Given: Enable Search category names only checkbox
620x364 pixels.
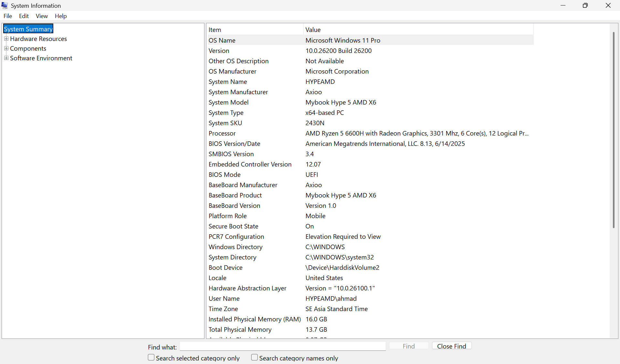Looking at the screenshot, I should pyautogui.click(x=254, y=358).
